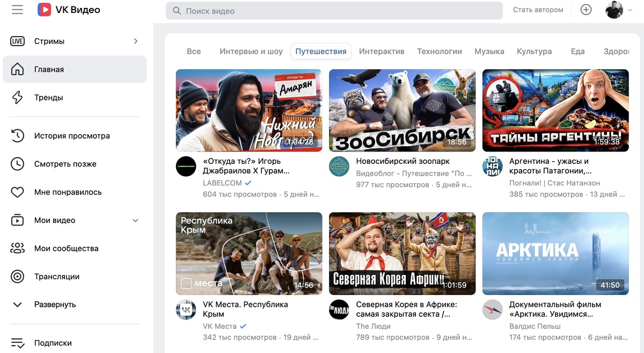Screen dimensions: 644x353
Task: Switch to Интерактив tab
Action: click(382, 52)
